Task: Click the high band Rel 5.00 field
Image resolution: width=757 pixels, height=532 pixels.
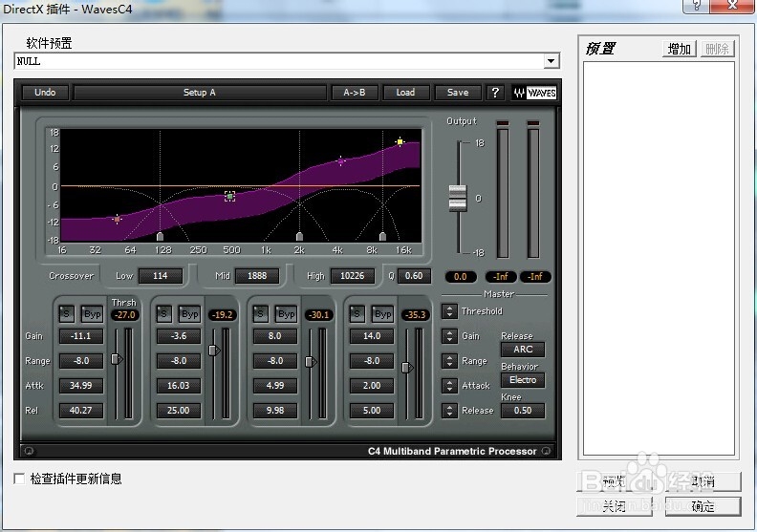Action: coord(372,411)
